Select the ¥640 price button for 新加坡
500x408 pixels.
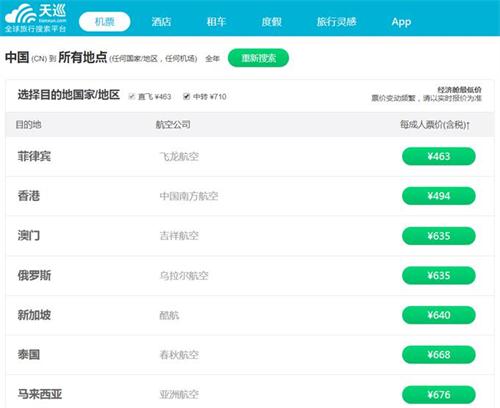tap(439, 315)
